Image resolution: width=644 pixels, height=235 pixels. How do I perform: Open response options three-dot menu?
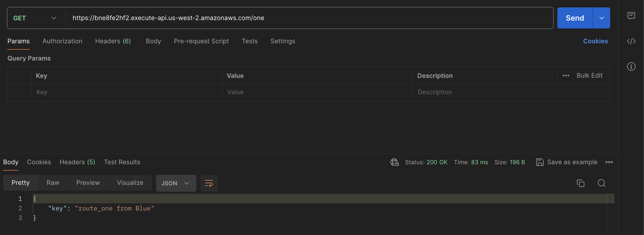[609, 162]
